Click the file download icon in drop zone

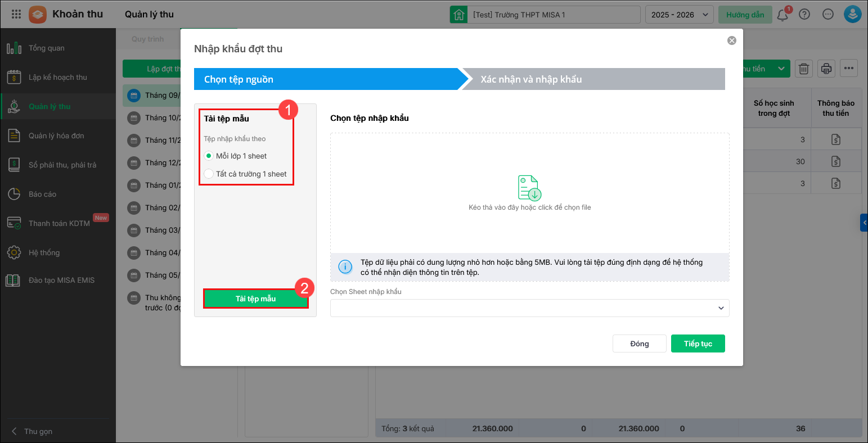tap(529, 188)
